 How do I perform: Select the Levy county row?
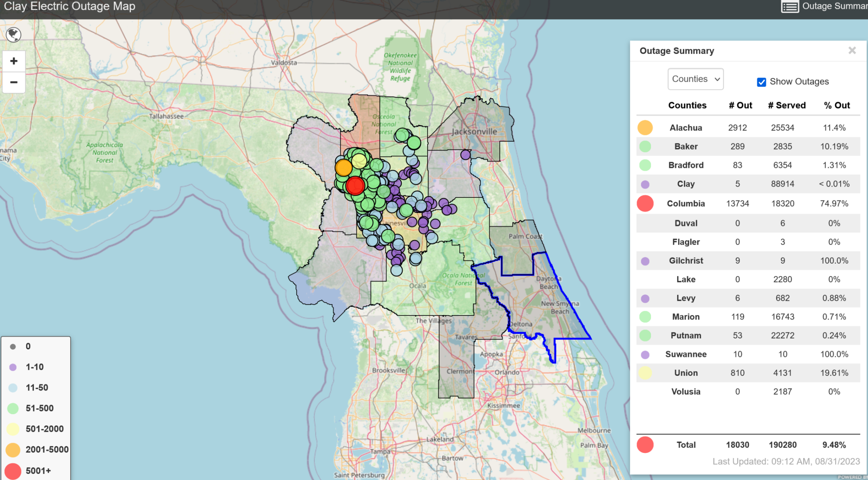(748, 298)
